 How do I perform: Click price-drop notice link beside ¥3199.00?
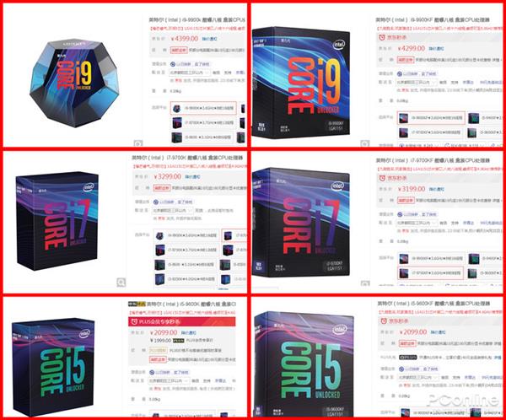(x=437, y=189)
